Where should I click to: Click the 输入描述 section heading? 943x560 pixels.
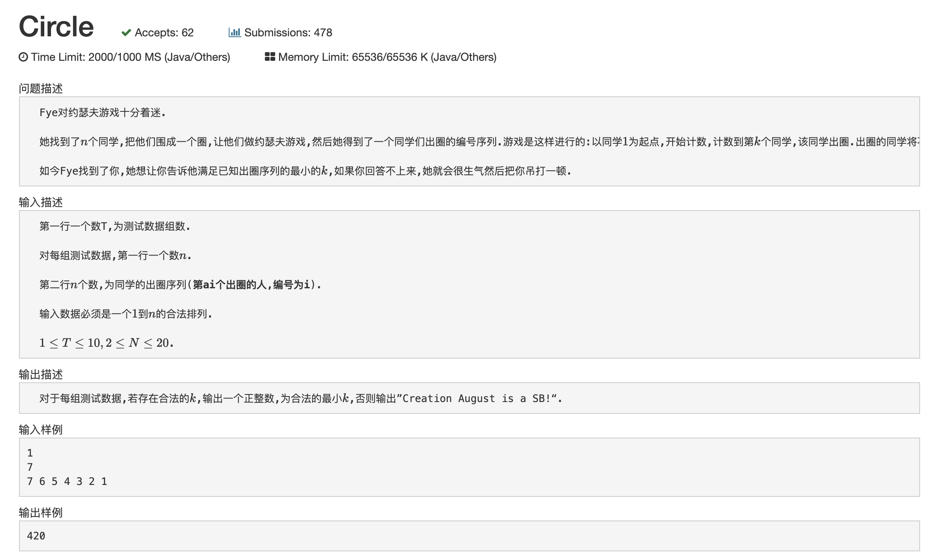pos(41,202)
